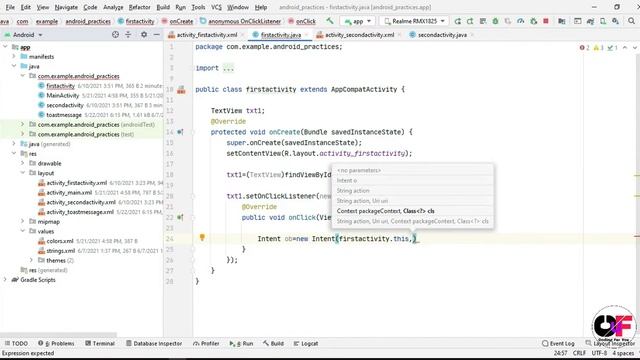Select strings.xml in values folder
Screen dimensions: 640x360
pos(60,251)
